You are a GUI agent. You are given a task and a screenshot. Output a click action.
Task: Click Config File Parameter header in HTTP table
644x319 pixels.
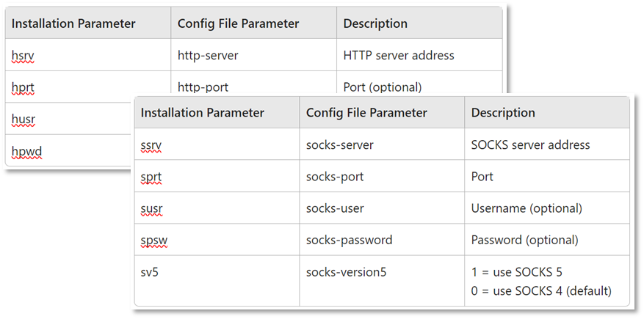[238, 23]
